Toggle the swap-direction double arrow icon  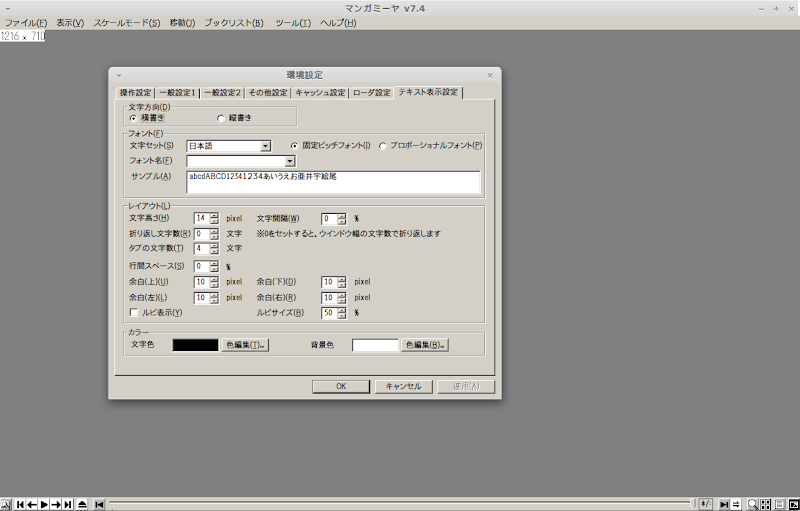pyautogui.click(x=736, y=505)
